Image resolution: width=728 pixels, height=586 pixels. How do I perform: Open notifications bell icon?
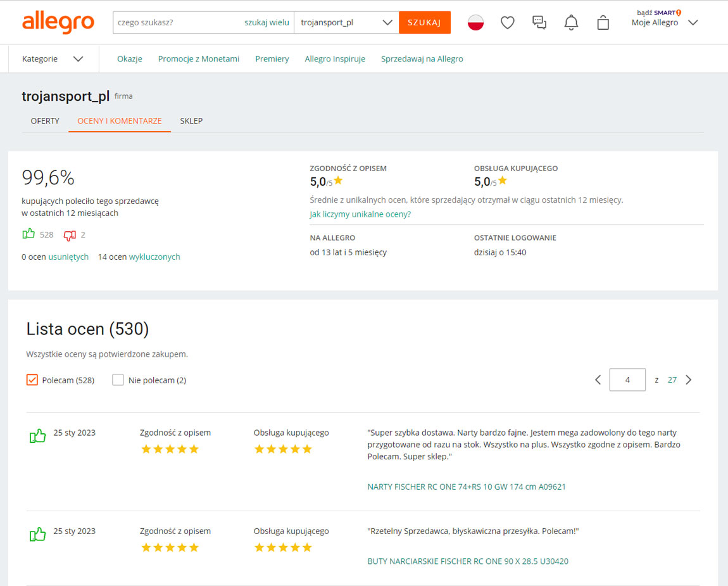click(571, 22)
